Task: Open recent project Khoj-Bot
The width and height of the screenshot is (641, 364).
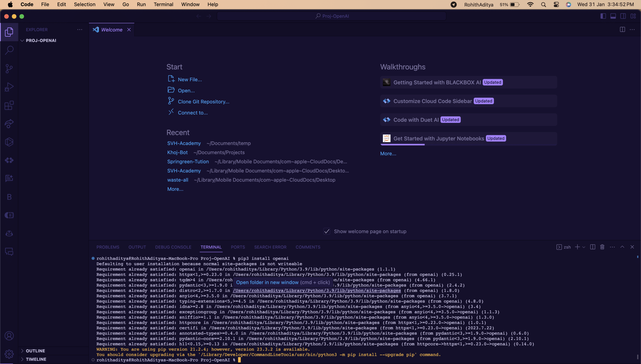Action: tap(177, 152)
